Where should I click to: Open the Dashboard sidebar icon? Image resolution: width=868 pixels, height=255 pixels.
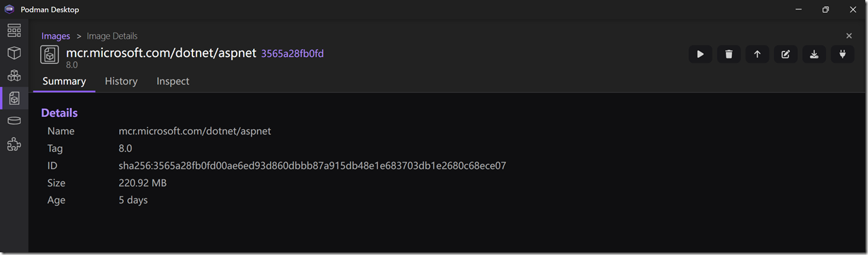14,31
